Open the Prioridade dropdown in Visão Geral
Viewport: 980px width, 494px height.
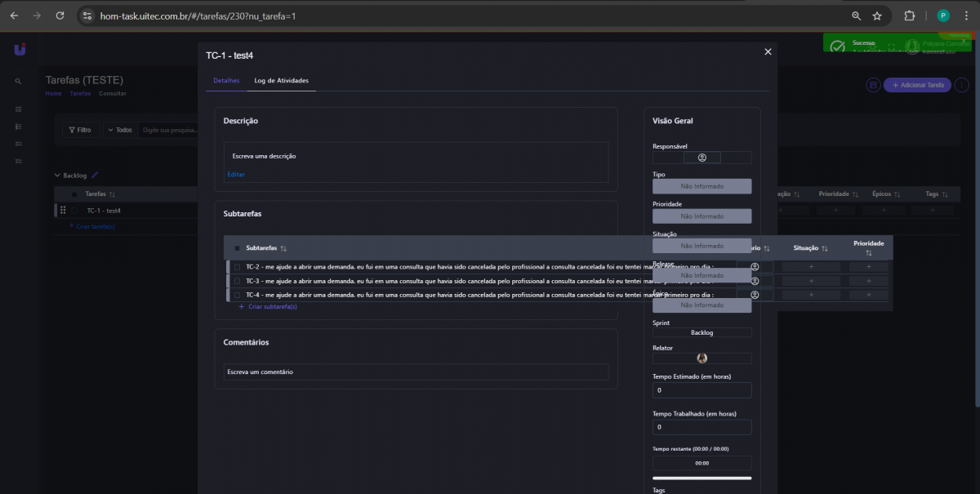pos(702,216)
